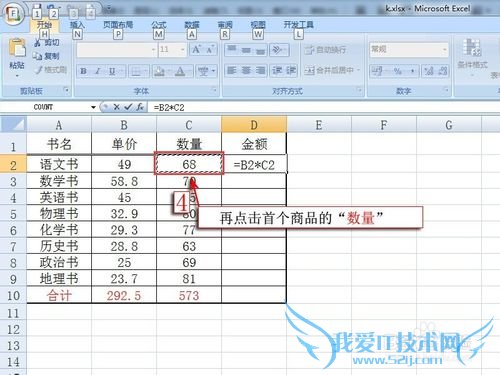Click the increase indent icon
The image size is (500, 375).
[290, 71]
